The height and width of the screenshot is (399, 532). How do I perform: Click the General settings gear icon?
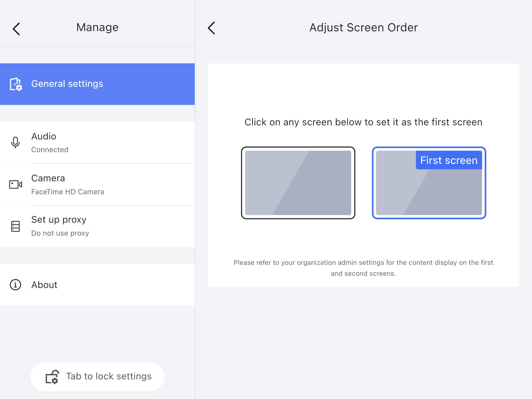click(x=16, y=84)
